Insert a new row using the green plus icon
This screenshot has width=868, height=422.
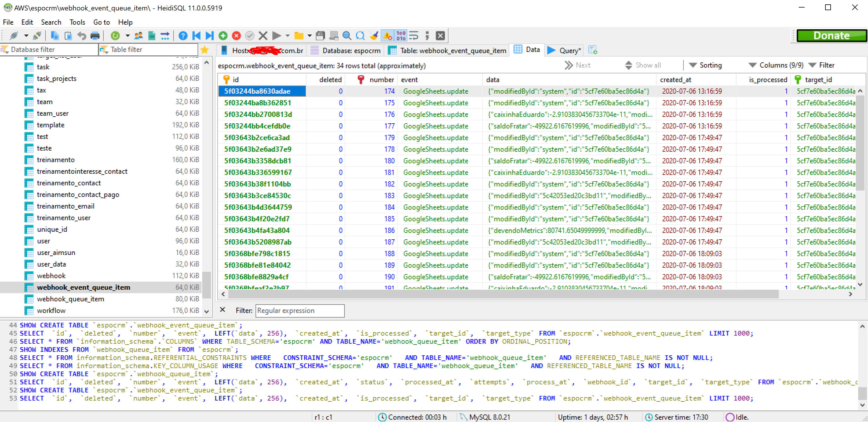(223, 35)
